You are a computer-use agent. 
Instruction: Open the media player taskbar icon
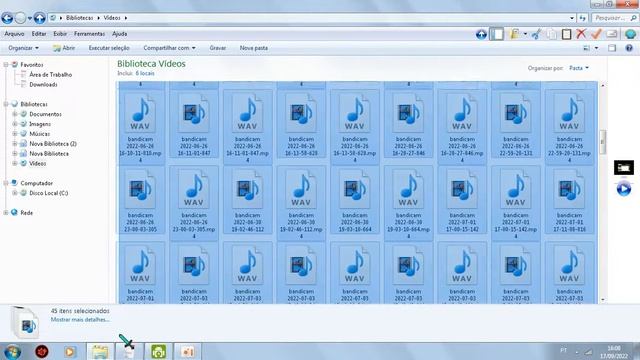click(x=70, y=351)
